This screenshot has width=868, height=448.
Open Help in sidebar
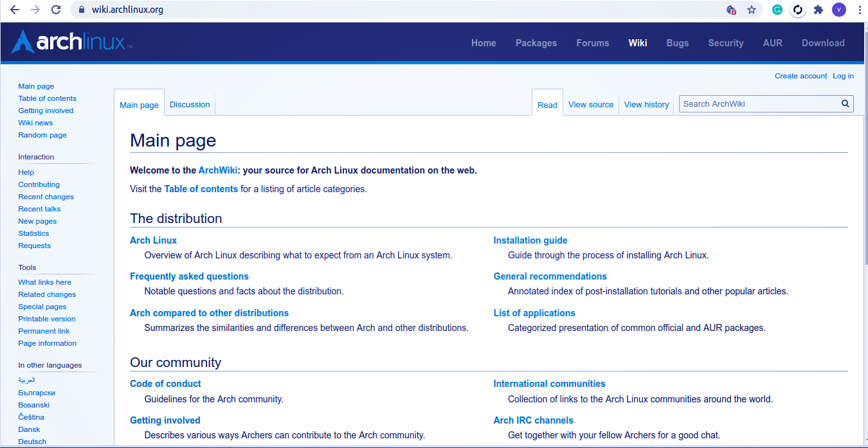(x=26, y=172)
